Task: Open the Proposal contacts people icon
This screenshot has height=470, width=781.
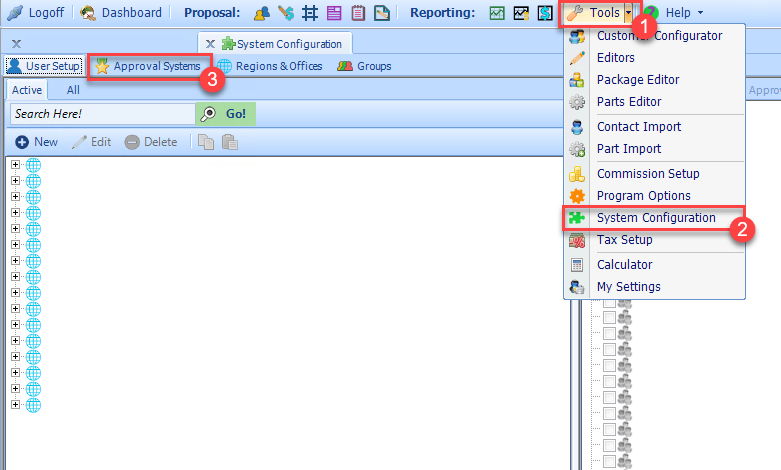Action: coord(261,13)
